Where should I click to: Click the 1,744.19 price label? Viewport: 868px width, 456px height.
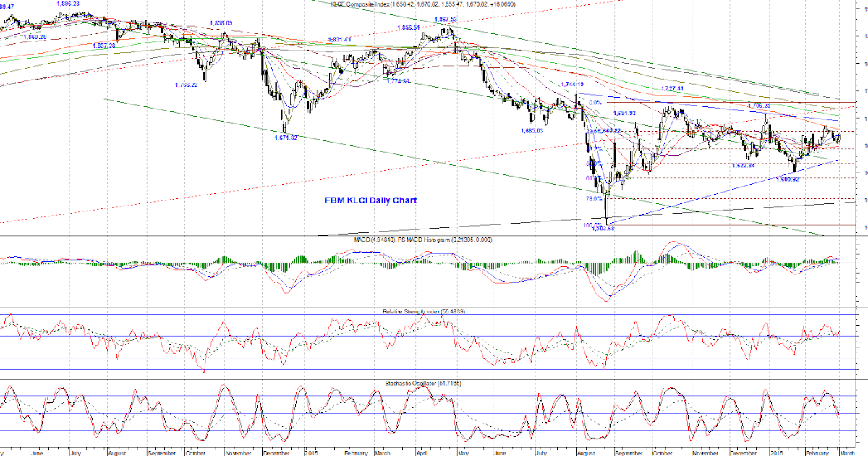[x=572, y=85]
